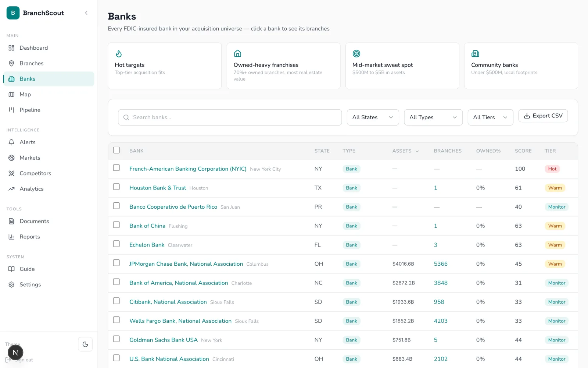Open Goldman Sachs Bank USA link
588x368 pixels.
point(164,340)
